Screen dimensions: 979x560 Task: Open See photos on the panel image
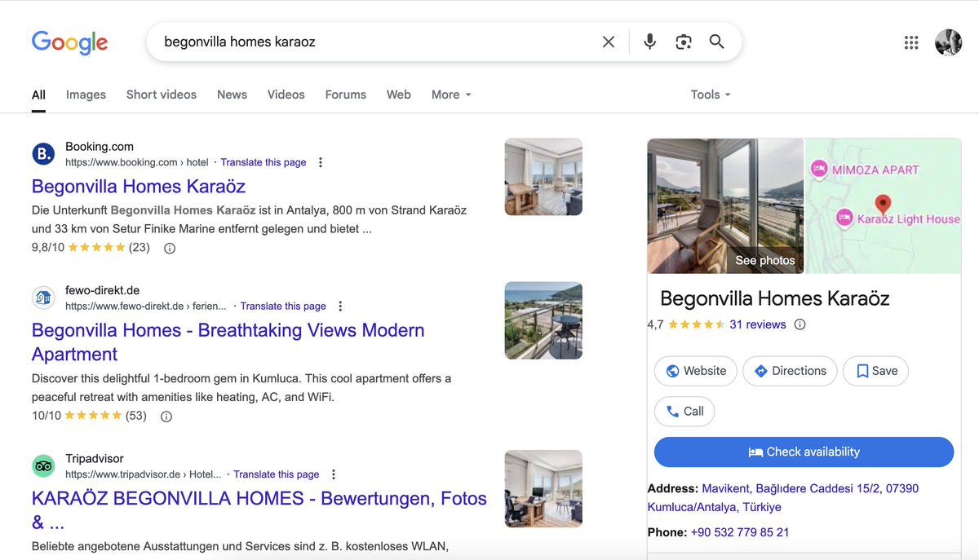(765, 261)
